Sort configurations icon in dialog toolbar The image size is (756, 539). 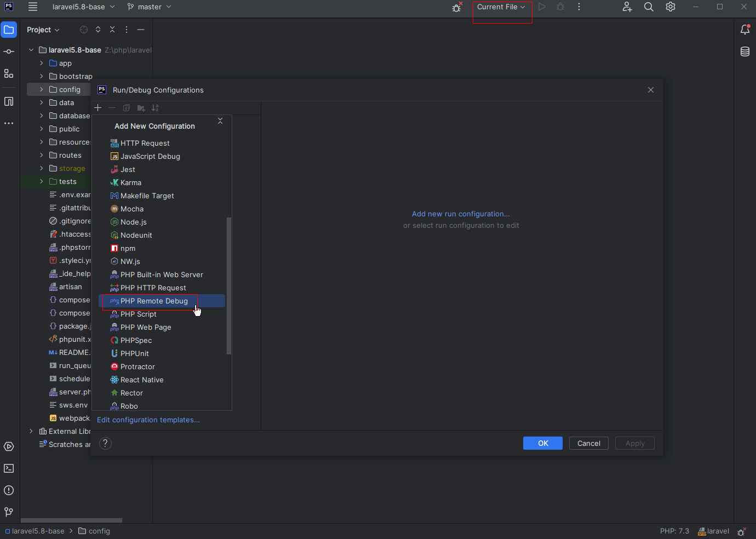point(155,108)
